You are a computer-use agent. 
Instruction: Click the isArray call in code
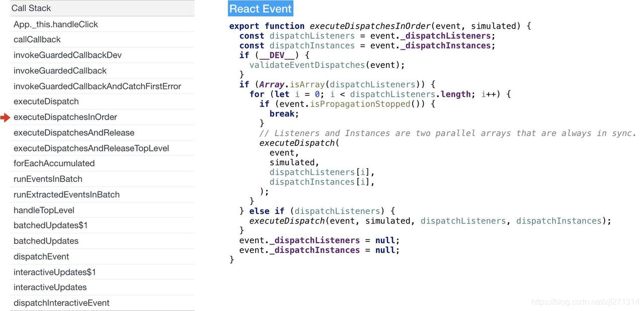coord(307,84)
